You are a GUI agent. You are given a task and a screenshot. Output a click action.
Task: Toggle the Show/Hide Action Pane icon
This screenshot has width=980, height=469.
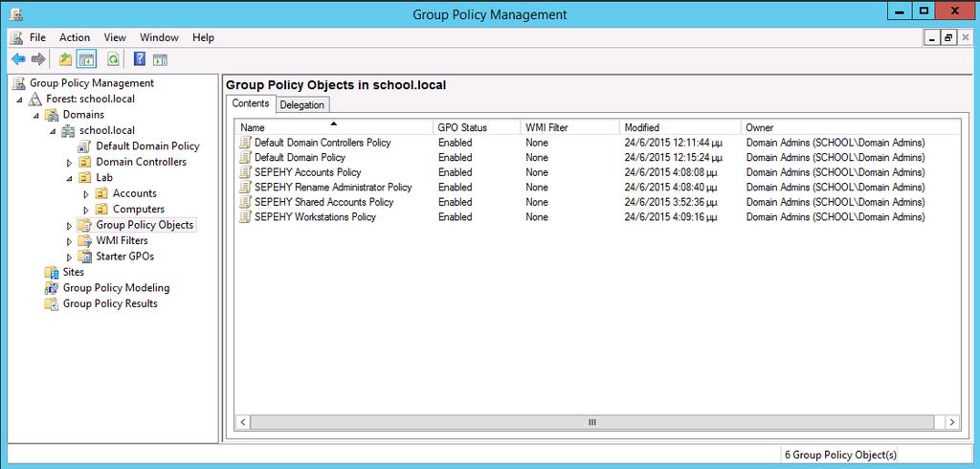click(x=161, y=59)
